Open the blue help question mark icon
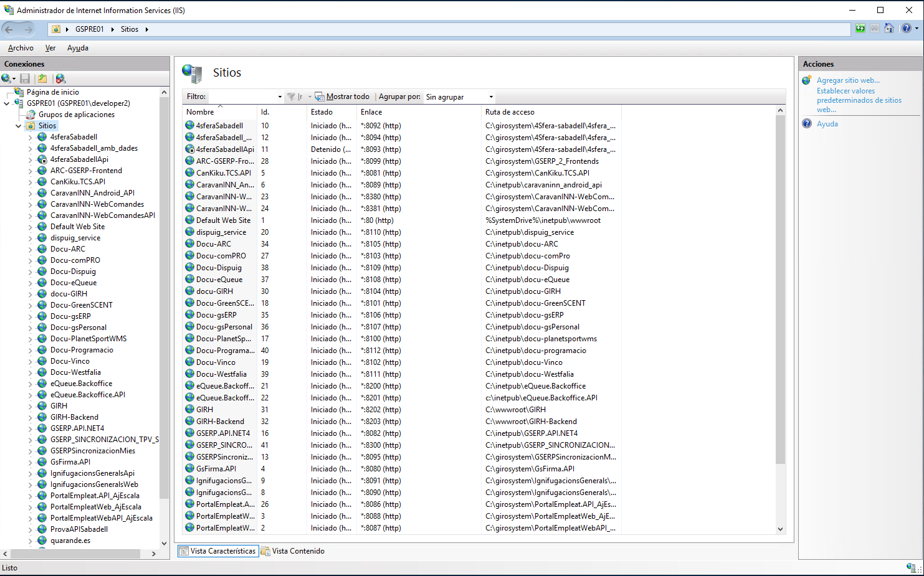This screenshot has height=576, width=924. point(907,29)
